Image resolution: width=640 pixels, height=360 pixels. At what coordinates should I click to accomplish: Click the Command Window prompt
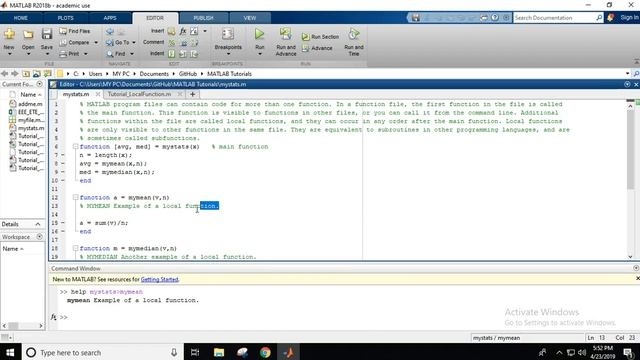[64, 317]
